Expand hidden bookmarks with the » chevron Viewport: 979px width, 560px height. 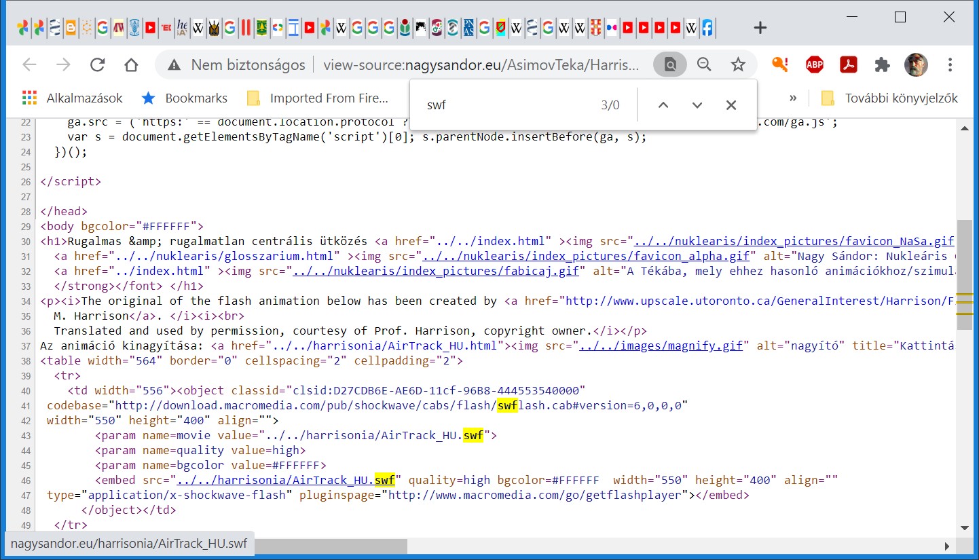point(793,98)
